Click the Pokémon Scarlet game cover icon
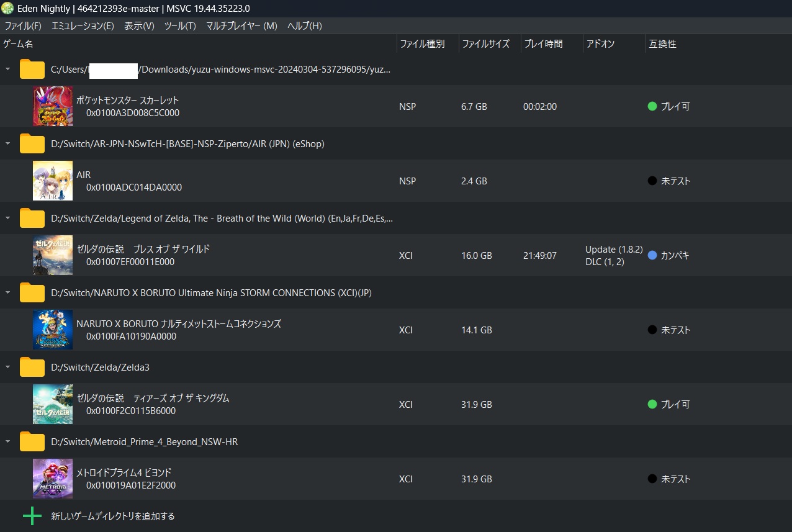This screenshot has width=792, height=532. point(53,106)
